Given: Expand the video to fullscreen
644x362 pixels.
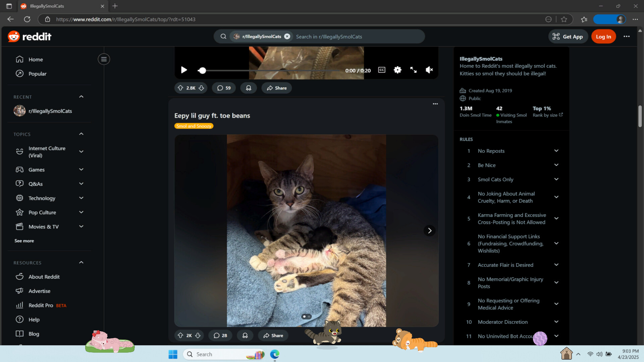Looking at the screenshot, I should 413,70.
